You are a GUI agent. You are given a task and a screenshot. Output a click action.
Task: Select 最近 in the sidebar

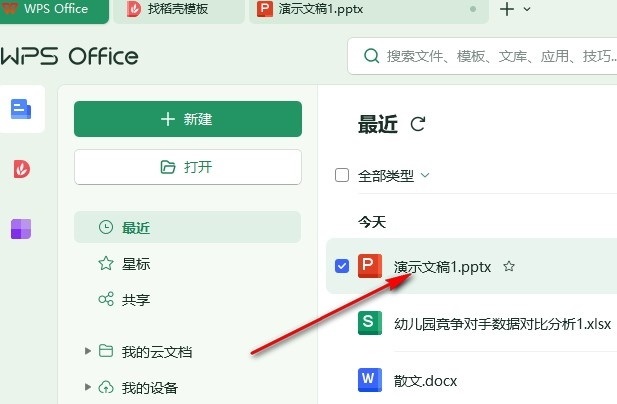[188, 227]
